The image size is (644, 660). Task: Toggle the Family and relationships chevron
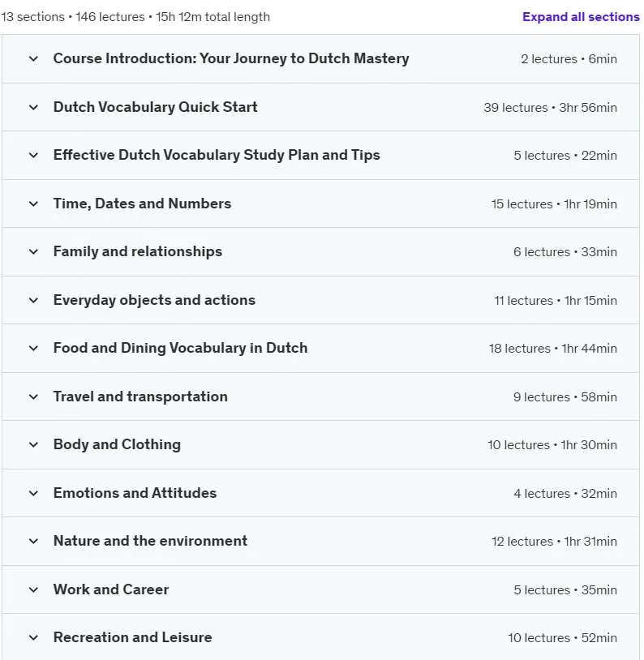(33, 251)
